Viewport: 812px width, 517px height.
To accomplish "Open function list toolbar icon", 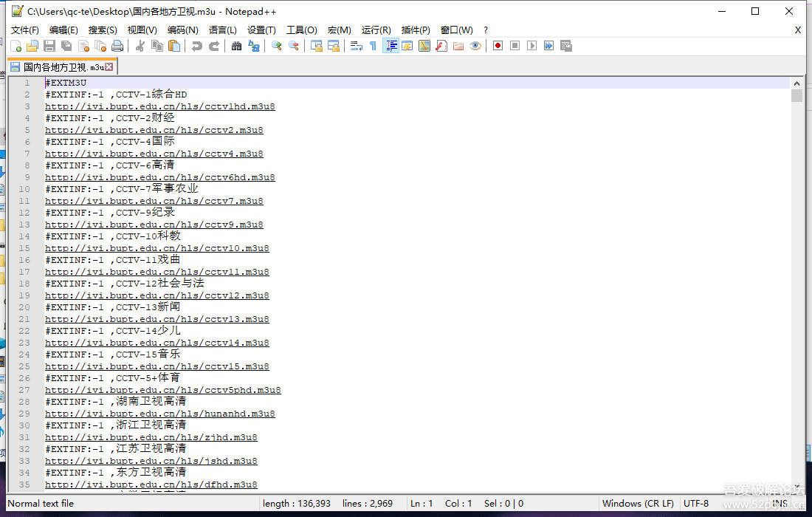I will 441,46.
